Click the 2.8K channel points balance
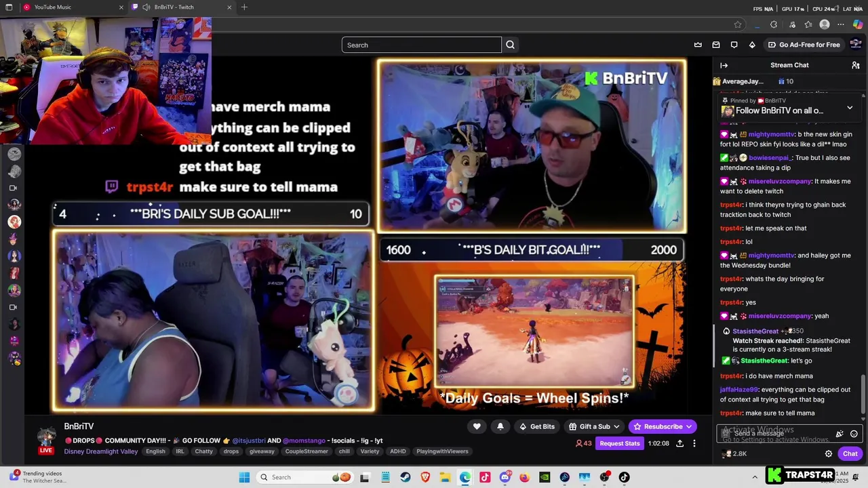The image size is (868, 488). pyautogui.click(x=735, y=453)
